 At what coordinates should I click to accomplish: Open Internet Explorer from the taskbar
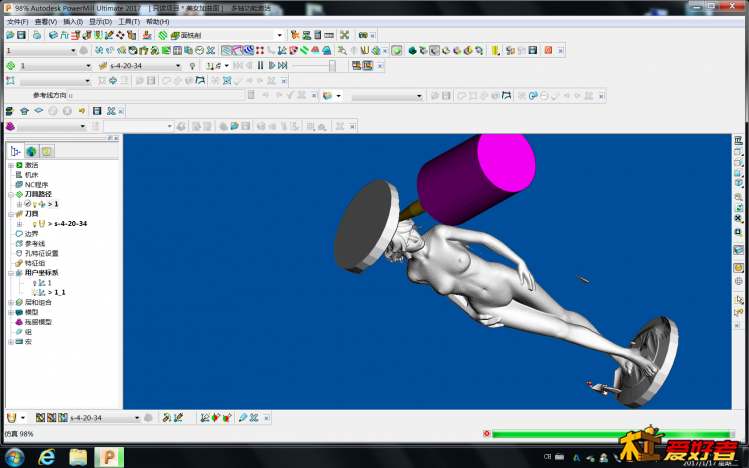tap(46, 457)
